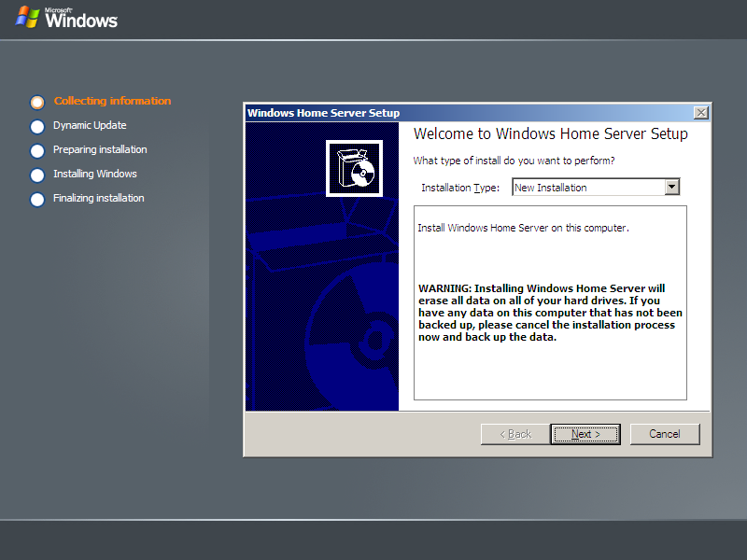This screenshot has width=747, height=560.
Task: Expand the Installation Type dropdown arrow
Action: point(671,188)
